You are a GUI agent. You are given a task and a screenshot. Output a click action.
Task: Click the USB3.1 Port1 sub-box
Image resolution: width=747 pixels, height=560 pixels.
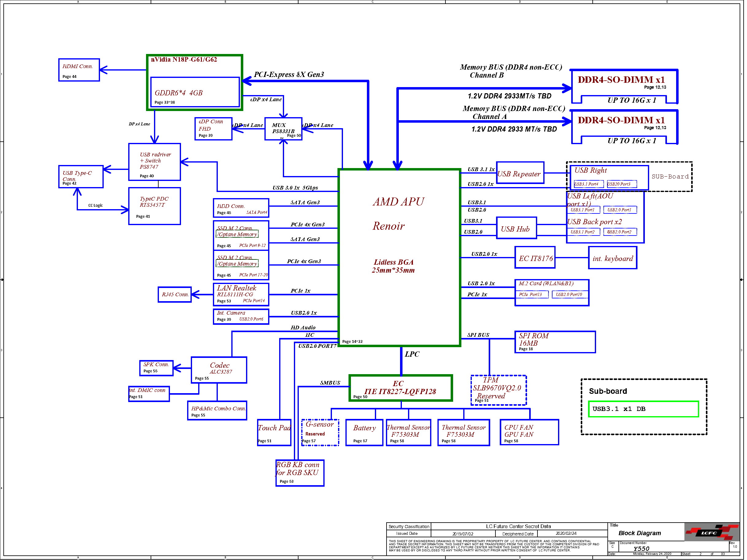coord(583,210)
